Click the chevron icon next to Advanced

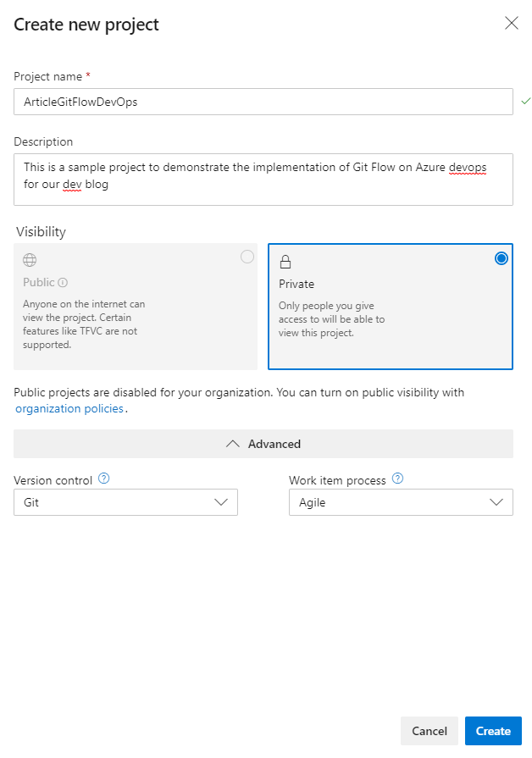coord(234,444)
